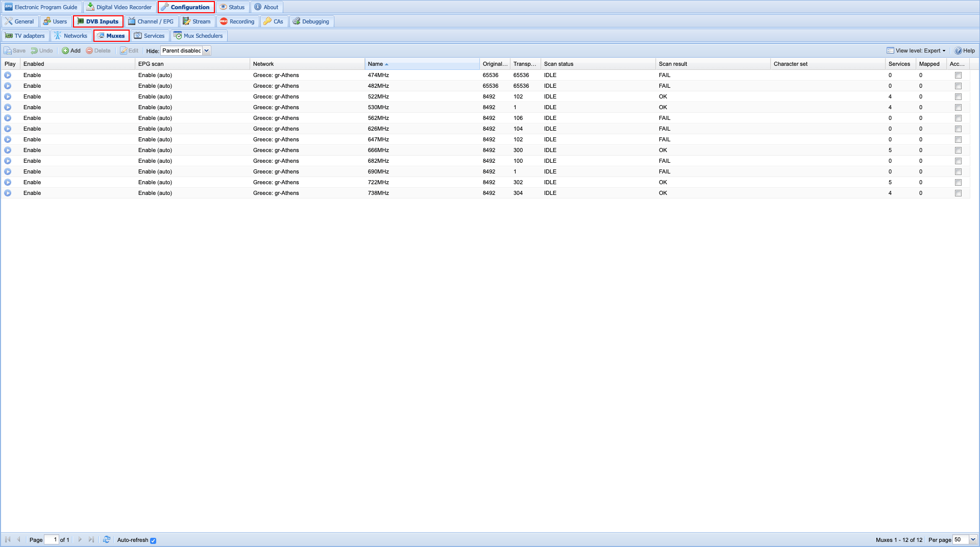Screen dimensions: 980x547
Task: Play the 666MHz mux
Action: [x=8, y=150]
